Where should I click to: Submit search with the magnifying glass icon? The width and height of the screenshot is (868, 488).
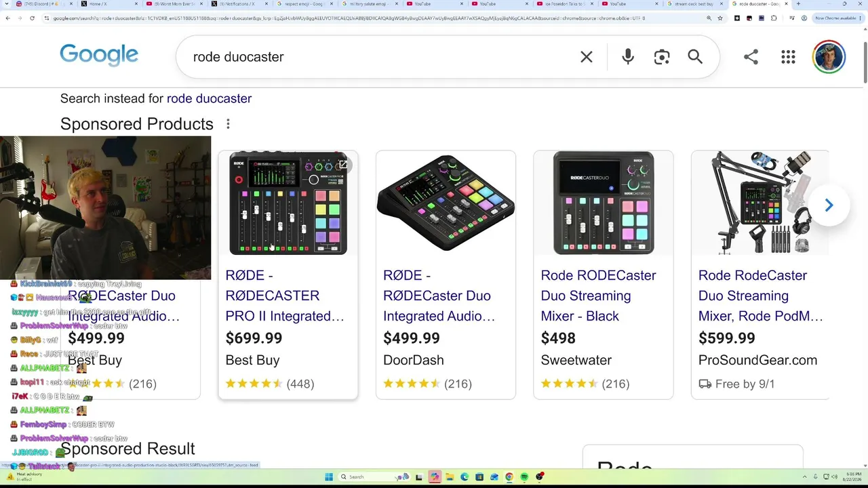coord(695,57)
